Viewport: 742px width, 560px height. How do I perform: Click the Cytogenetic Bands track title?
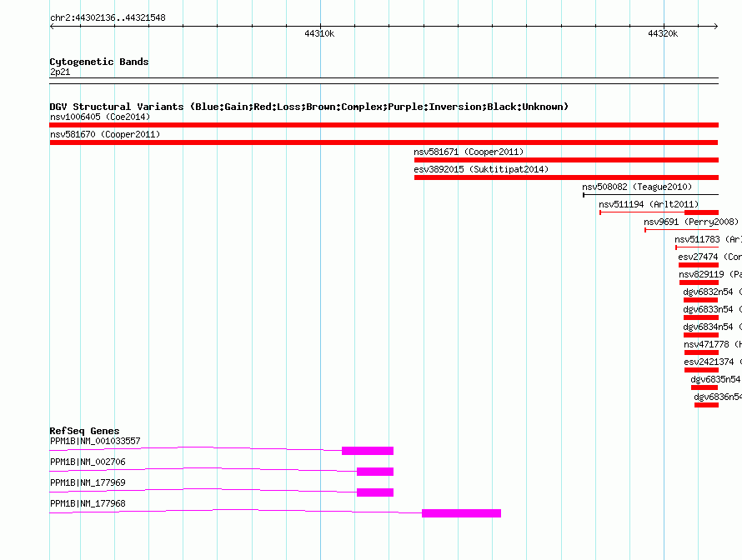click(99, 62)
